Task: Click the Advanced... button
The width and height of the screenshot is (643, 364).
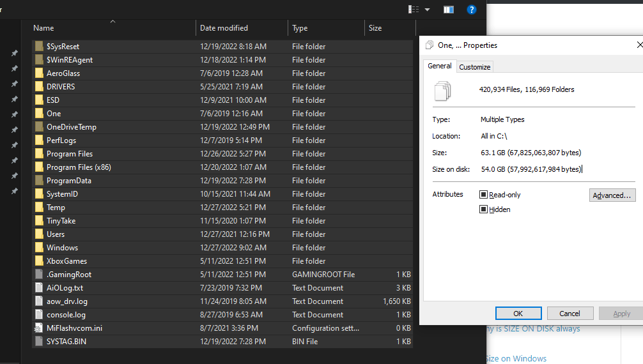Action: click(x=612, y=195)
